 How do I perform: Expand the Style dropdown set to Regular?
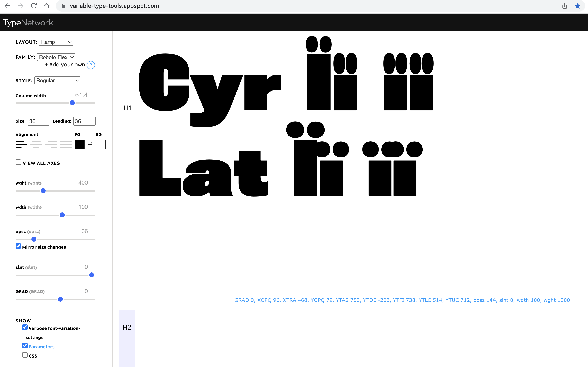(x=58, y=80)
